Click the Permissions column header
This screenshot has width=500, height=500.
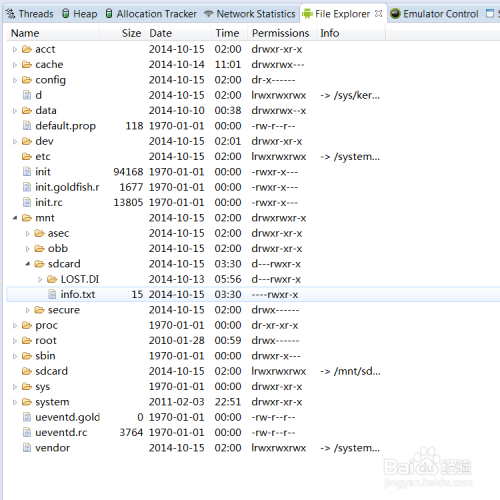click(x=282, y=33)
